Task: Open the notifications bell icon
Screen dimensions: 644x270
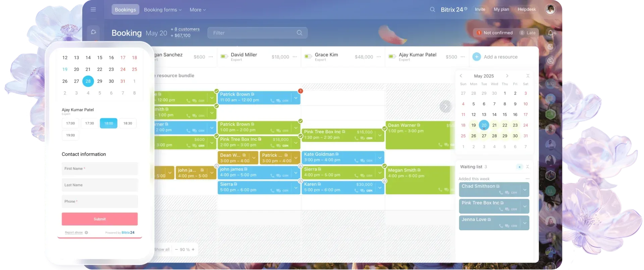Action: point(550,33)
